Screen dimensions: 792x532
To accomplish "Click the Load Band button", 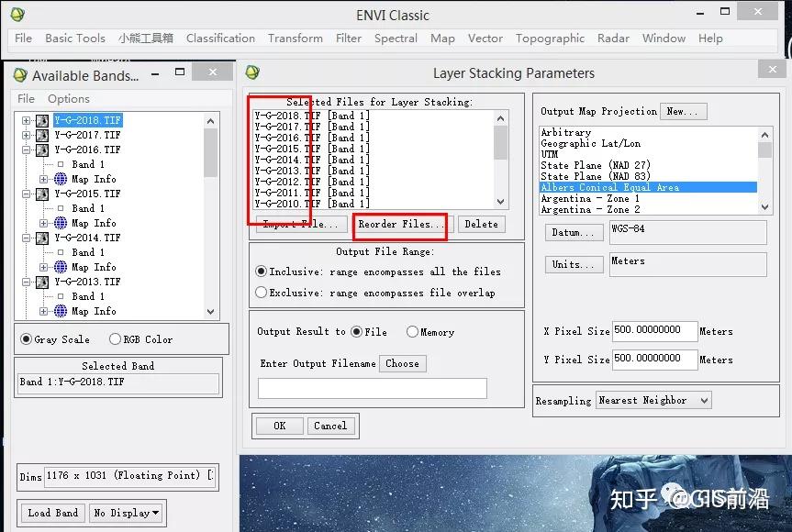I will [x=51, y=513].
